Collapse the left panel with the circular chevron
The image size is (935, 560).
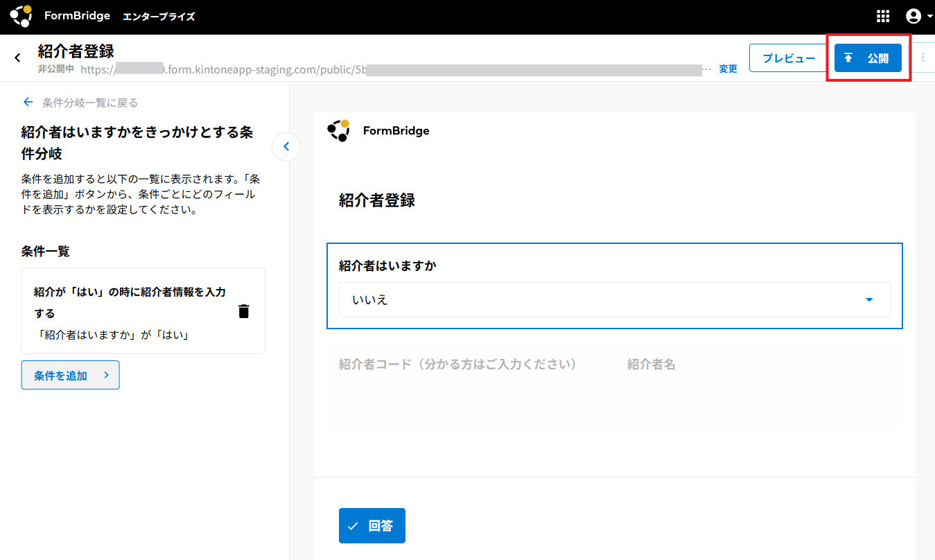(x=286, y=146)
